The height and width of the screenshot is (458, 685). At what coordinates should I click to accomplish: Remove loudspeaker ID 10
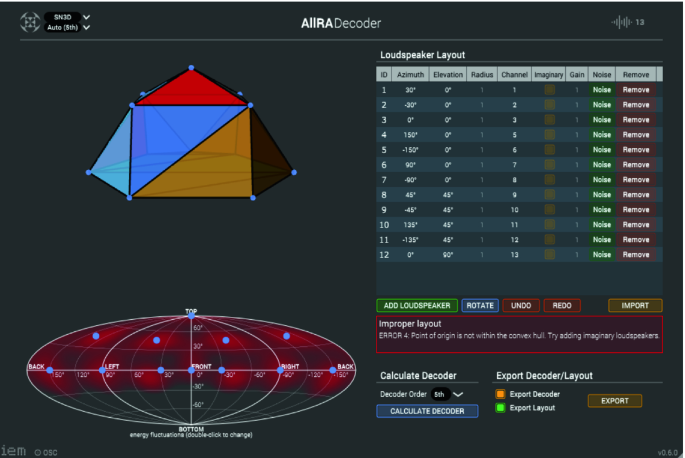point(636,225)
